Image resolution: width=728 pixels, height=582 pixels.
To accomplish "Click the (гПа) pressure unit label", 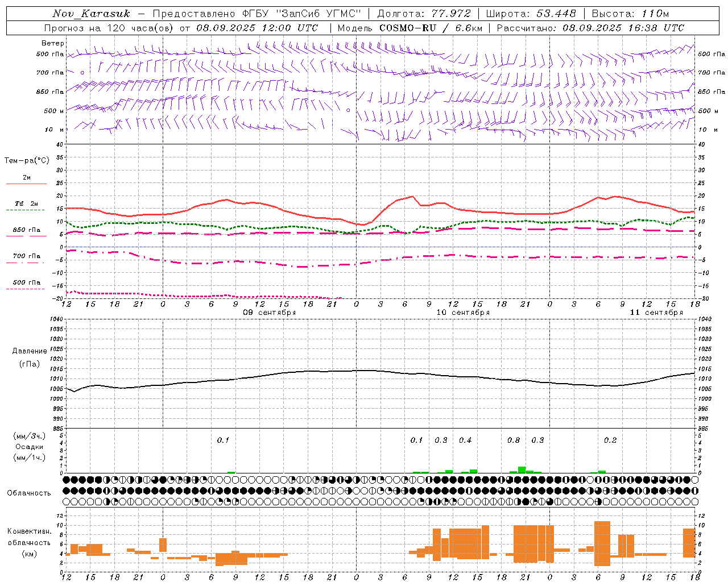I will tap(30, 364).
